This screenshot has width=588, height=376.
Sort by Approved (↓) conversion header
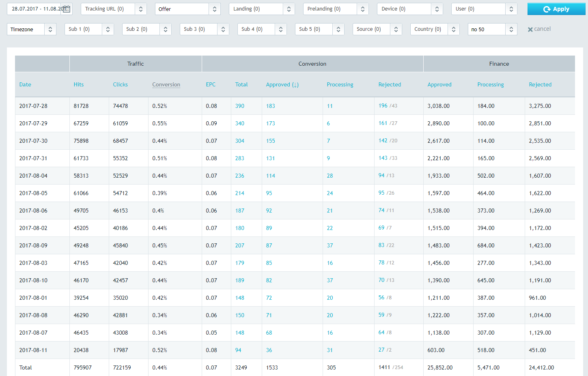click(282, 84)
